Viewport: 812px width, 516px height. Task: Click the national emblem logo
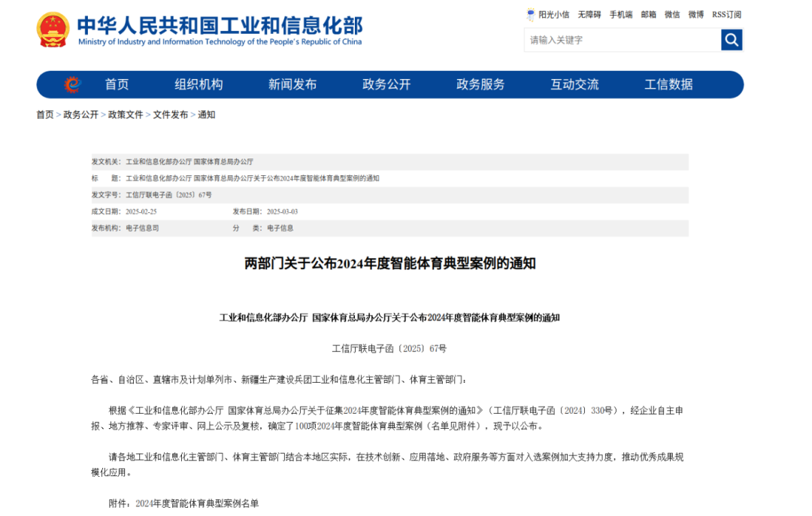pyautogui.click(x=53, y=30)
